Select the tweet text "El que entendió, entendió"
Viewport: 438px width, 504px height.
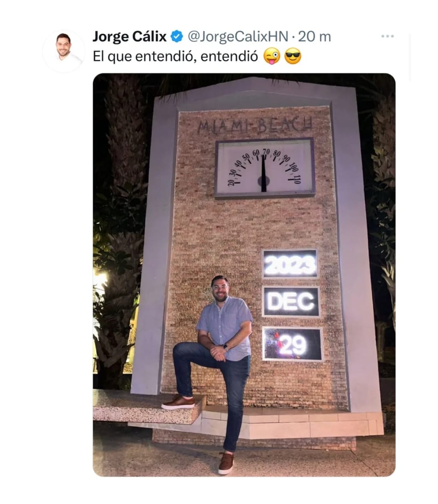175,56
